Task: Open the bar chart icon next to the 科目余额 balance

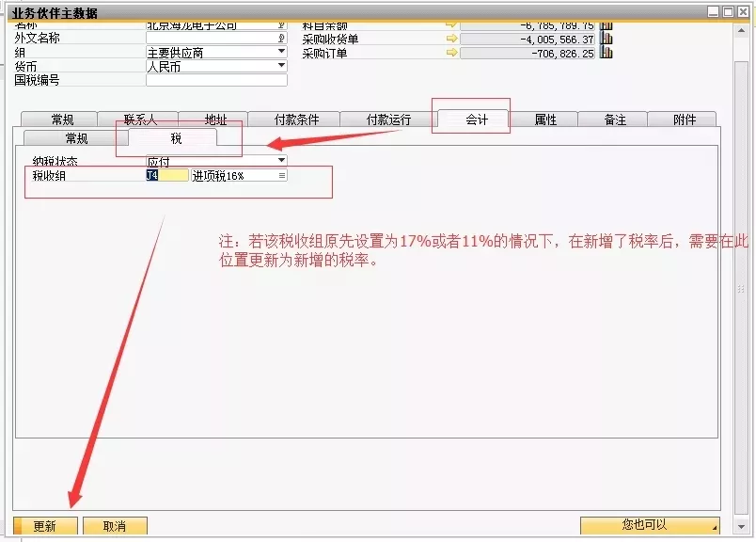Action: pyautogui.click(x=606, y=24)
